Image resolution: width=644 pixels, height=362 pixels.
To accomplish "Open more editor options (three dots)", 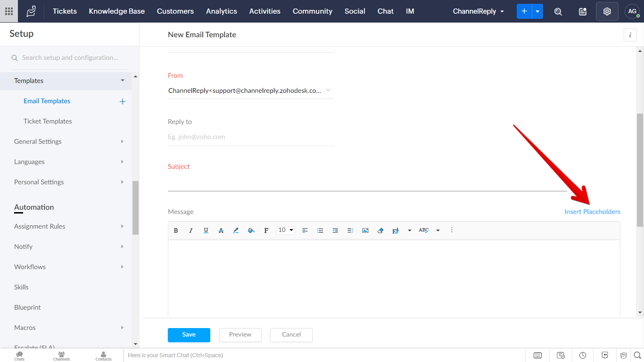I will point(452,230).
